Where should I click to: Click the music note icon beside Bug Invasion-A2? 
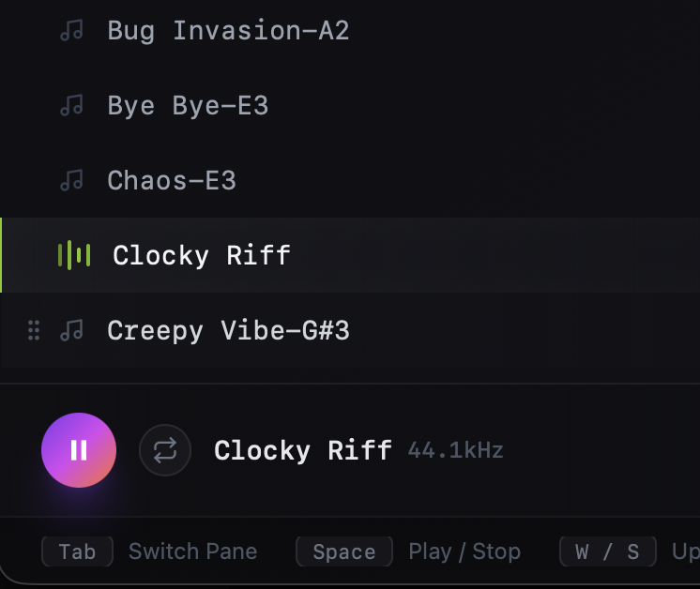click(71, 31)
